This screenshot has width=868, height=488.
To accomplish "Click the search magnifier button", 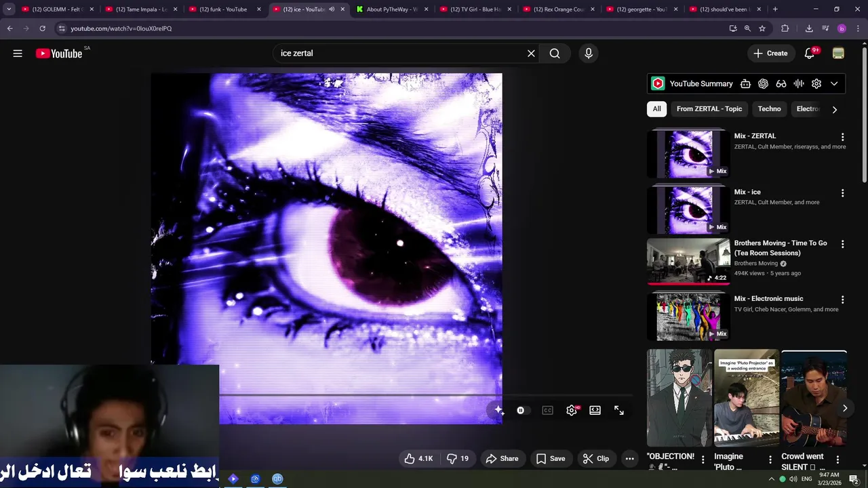I will (555, 54).
